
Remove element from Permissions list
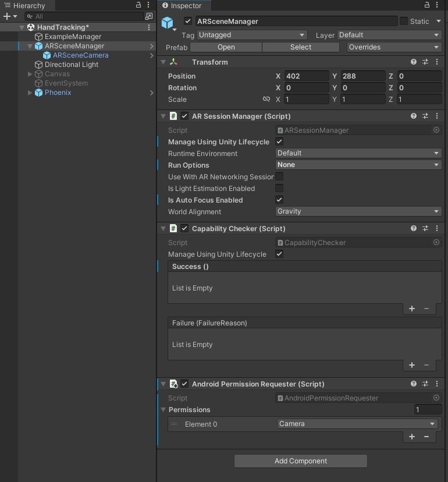tap(426, 437)
